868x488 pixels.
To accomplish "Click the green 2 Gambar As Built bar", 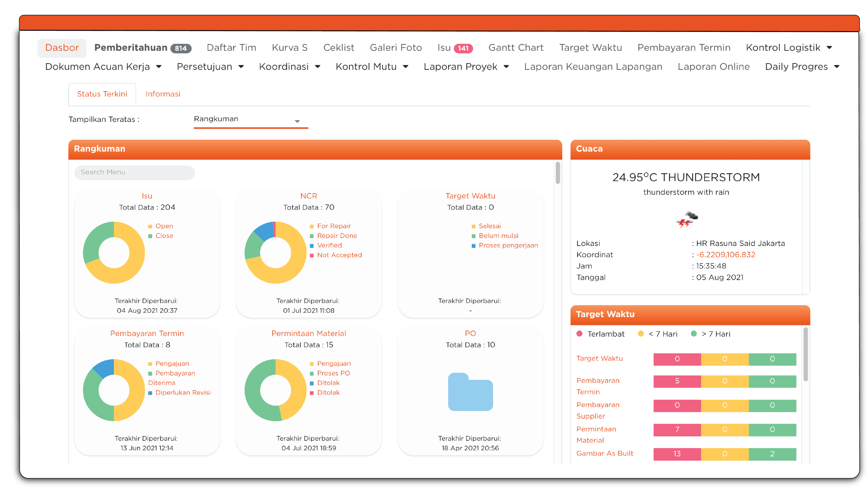I will [x=772, y=454].
